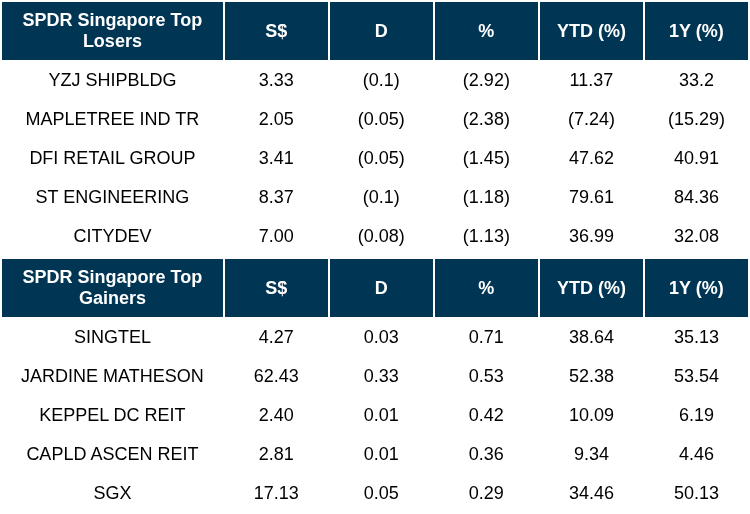750x514 pixels.
Task: Click the SPDR Singapore Top Gainers header
Action: [112, 288]
